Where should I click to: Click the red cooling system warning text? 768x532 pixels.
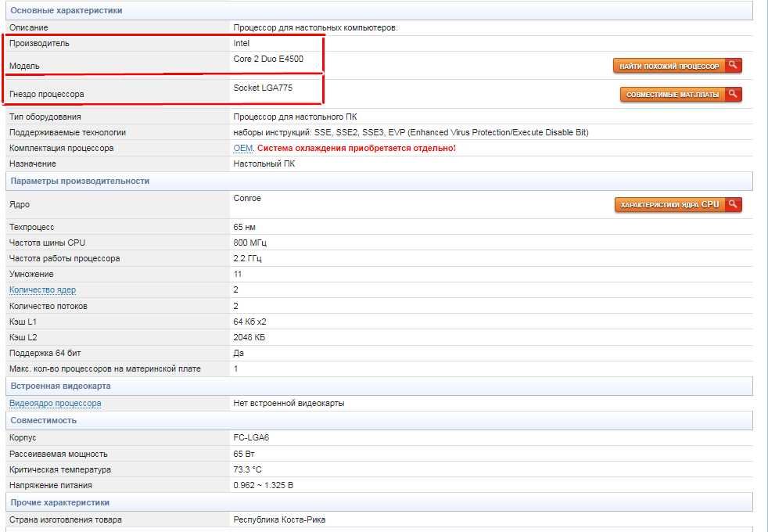[357, 148]
